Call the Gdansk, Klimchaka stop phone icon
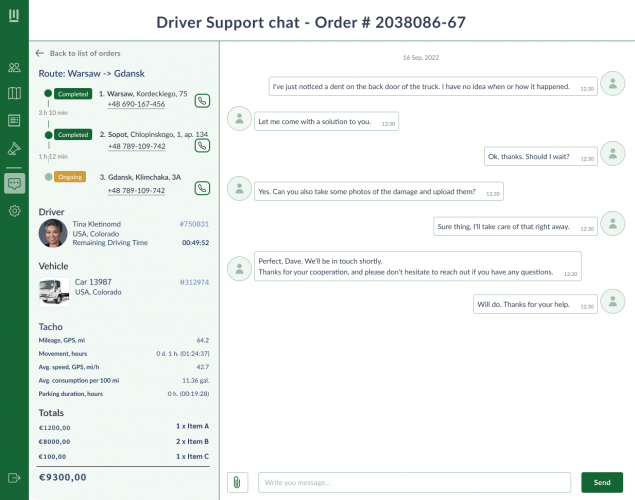This screenshot has height=500, width=635. 202,188
